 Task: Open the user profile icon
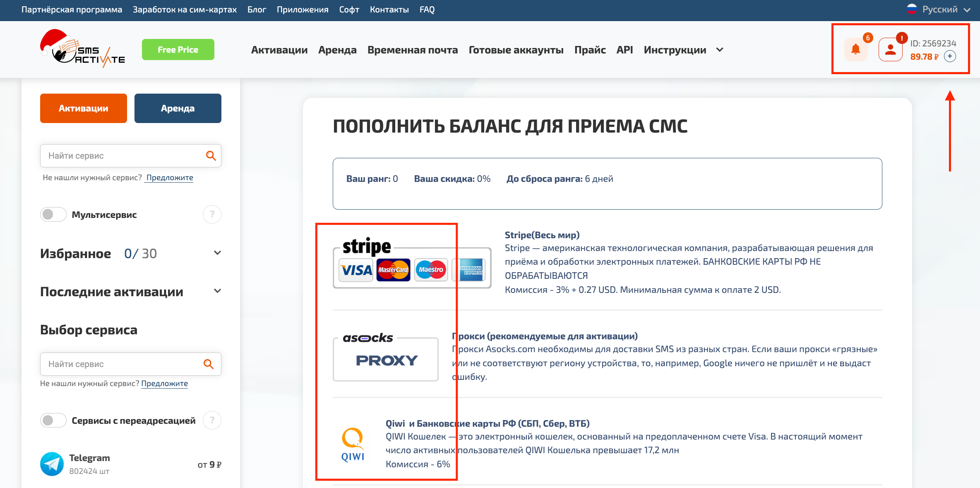coord(890,50)
